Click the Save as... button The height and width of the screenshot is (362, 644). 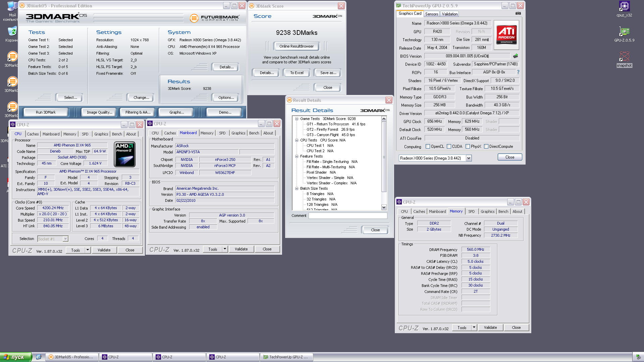coord(328,73)
